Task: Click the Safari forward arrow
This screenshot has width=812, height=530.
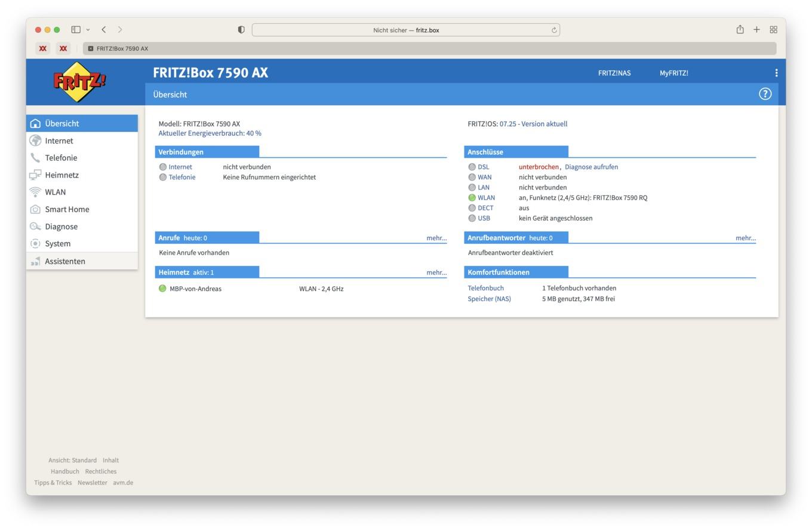Action: point(120,29)
